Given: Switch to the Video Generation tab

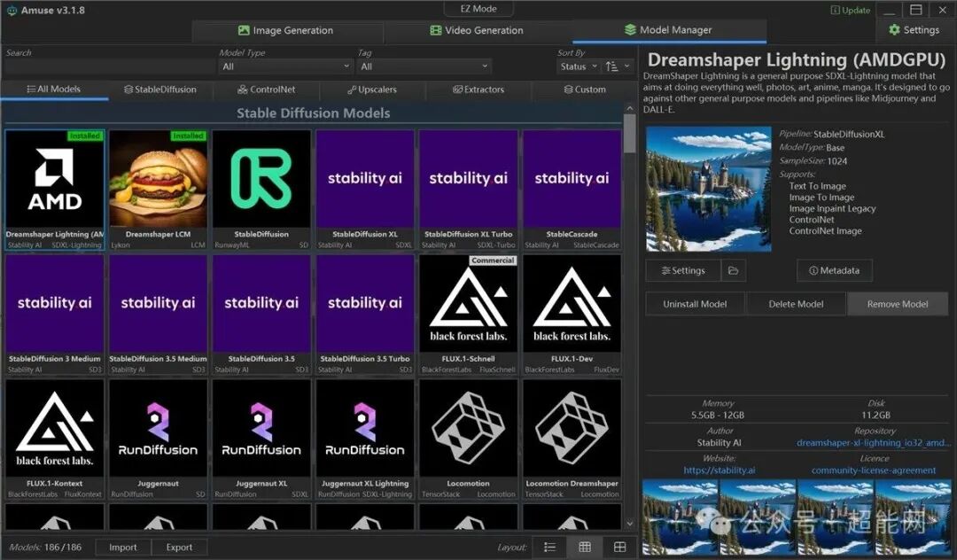Looking at the screenshot, I should tap(477, 30).
